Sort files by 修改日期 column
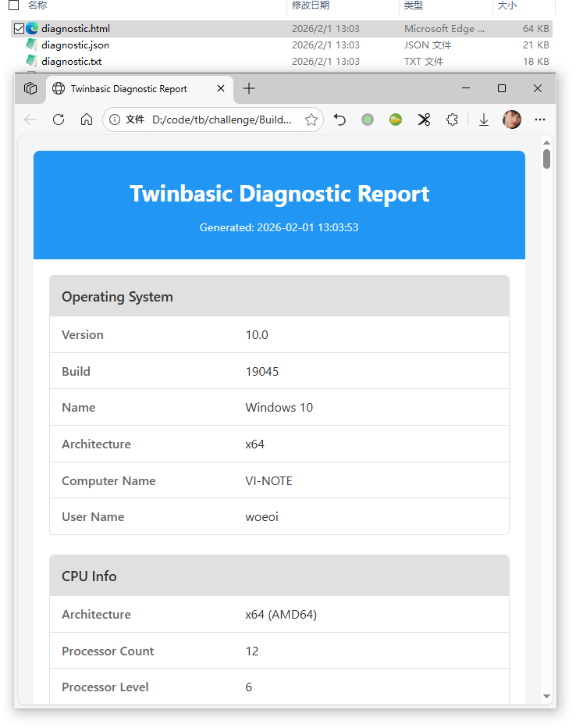Viewport: 583px width, 728px height. tap(311, 5)
